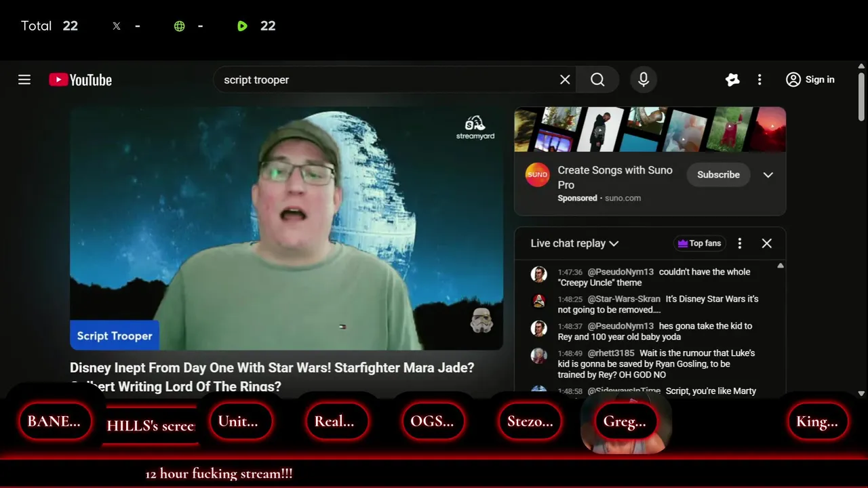Open the YouTube hamburger guide menu

[x=24, y=80]
